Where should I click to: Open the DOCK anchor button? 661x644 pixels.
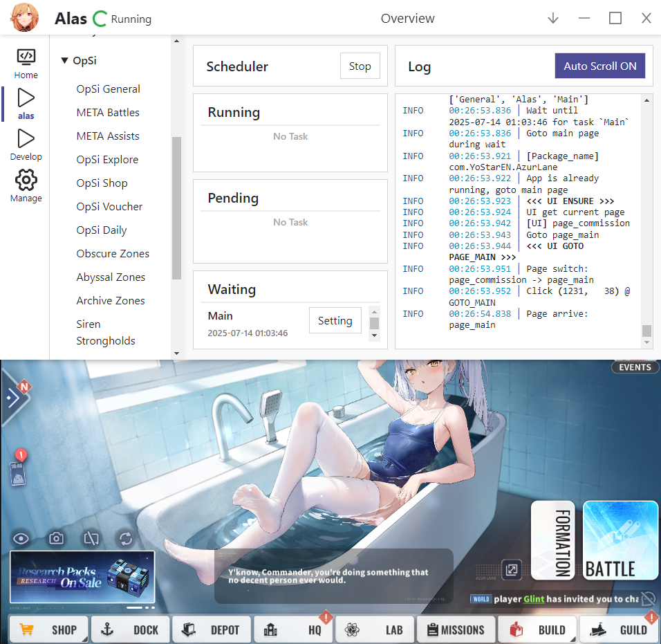click(x=130, y=629)
